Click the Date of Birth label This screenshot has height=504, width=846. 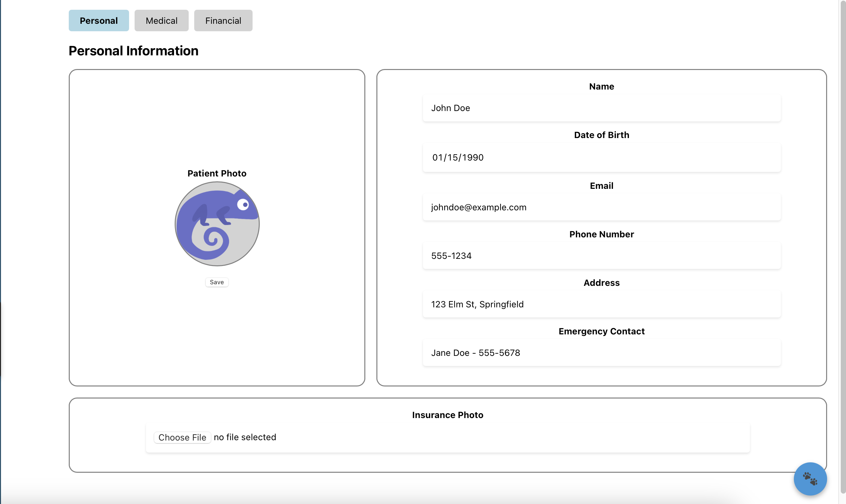point(601,135)
